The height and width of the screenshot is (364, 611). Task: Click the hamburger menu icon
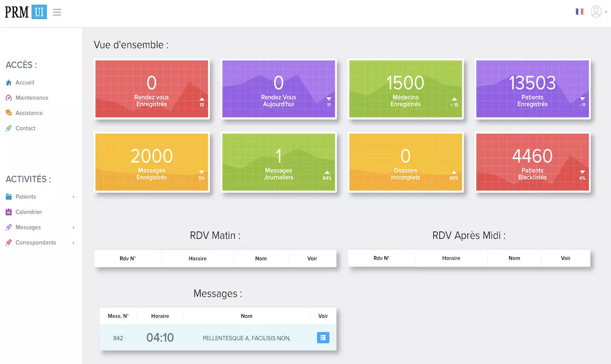point(57,12)
